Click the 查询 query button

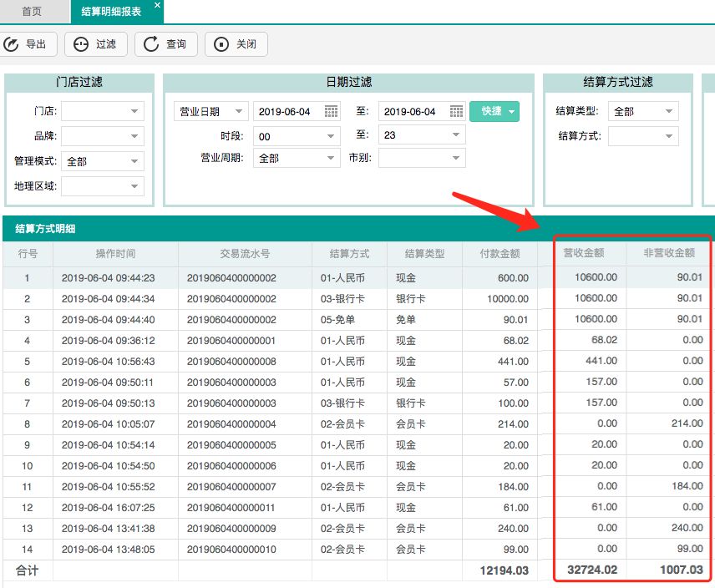166,44
